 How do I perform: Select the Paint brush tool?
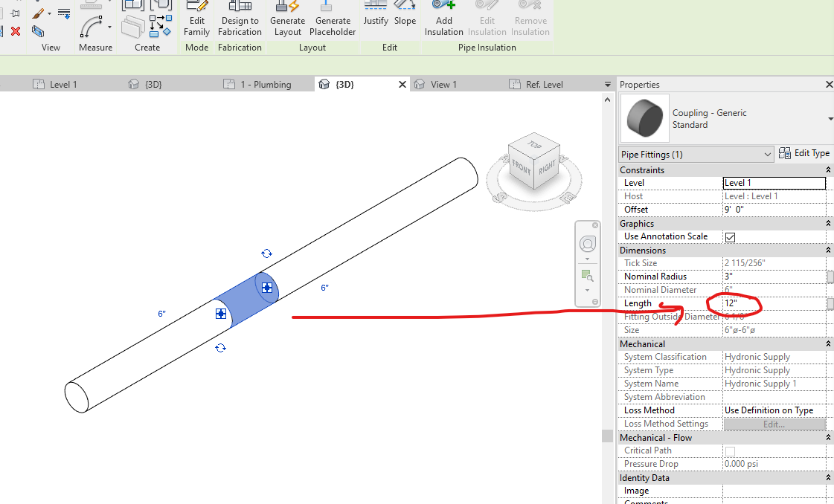point(37,13)
